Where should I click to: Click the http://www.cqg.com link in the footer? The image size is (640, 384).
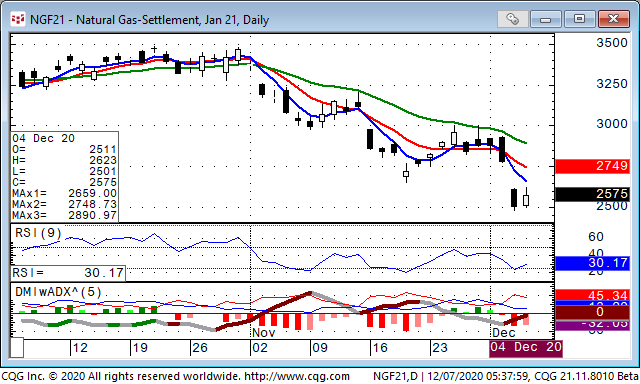click(x=297, y=376)
